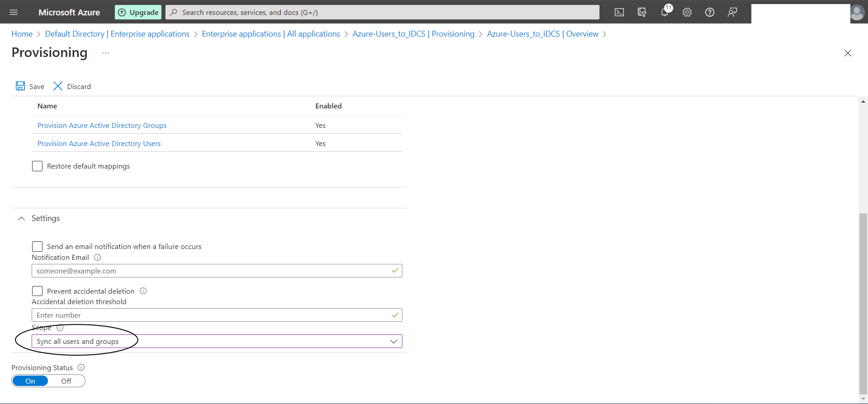This screenshot has height=404, width=868.
Task: Click the Name column header
Action: point(47,106)
